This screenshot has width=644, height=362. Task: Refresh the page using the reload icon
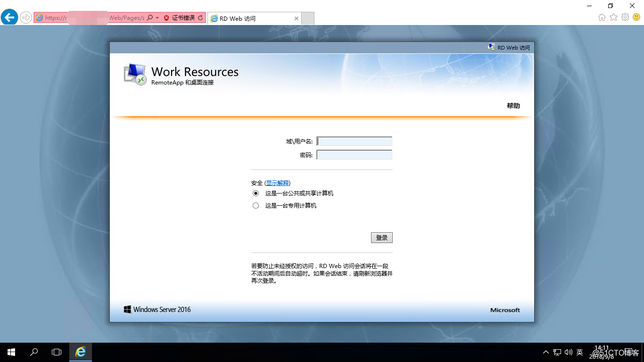200,18
